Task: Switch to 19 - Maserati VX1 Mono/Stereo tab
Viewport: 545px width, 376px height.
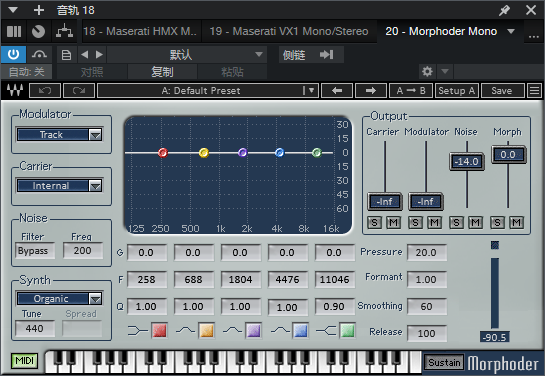Action: (288, 31)
